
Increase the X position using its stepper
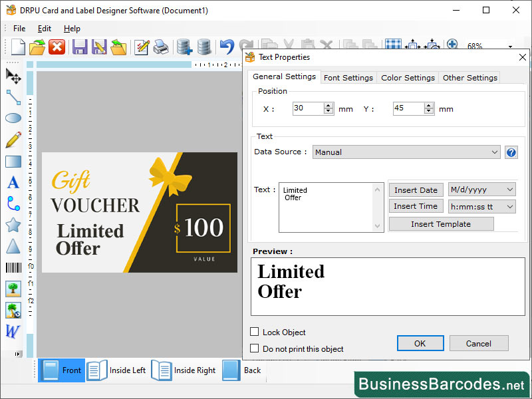tap(328, 105)
